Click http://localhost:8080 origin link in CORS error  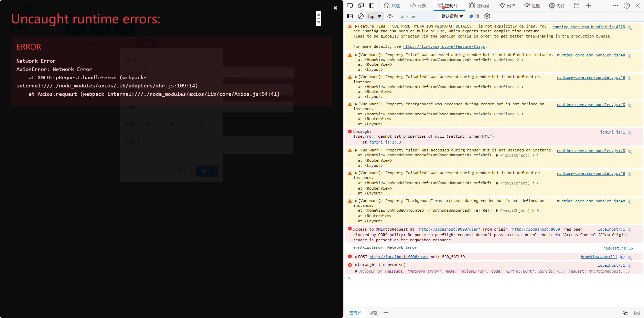click(x=536, y=229)
